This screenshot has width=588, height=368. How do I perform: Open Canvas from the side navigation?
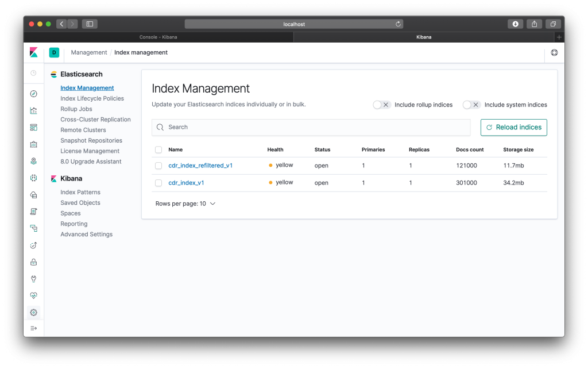(34, 144)
